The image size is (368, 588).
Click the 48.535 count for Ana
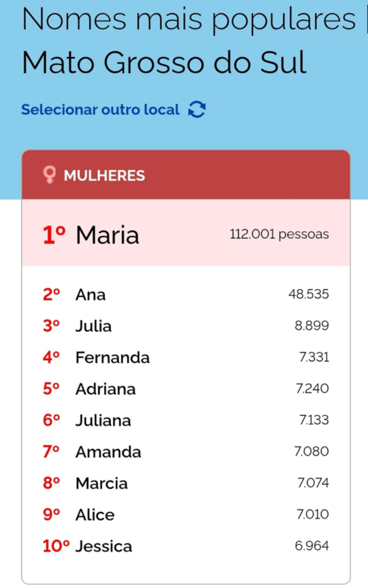click(x=308, y=294)
